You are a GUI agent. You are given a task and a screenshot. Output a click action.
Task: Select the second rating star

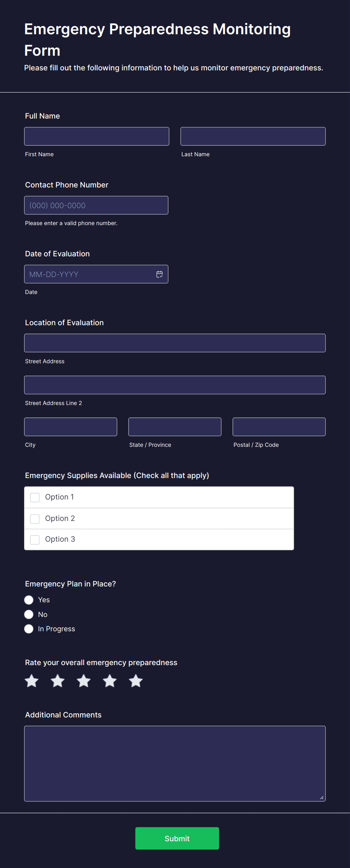[58, 681]
